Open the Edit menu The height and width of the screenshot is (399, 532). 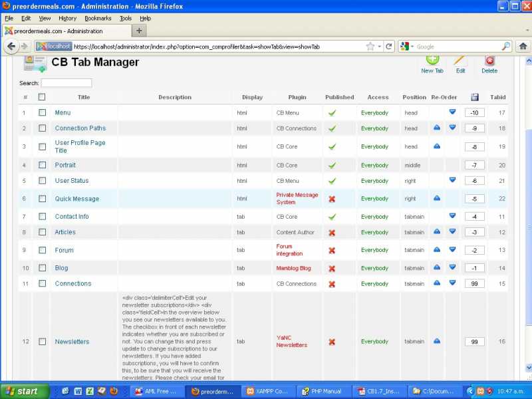(x=26, y=19)
